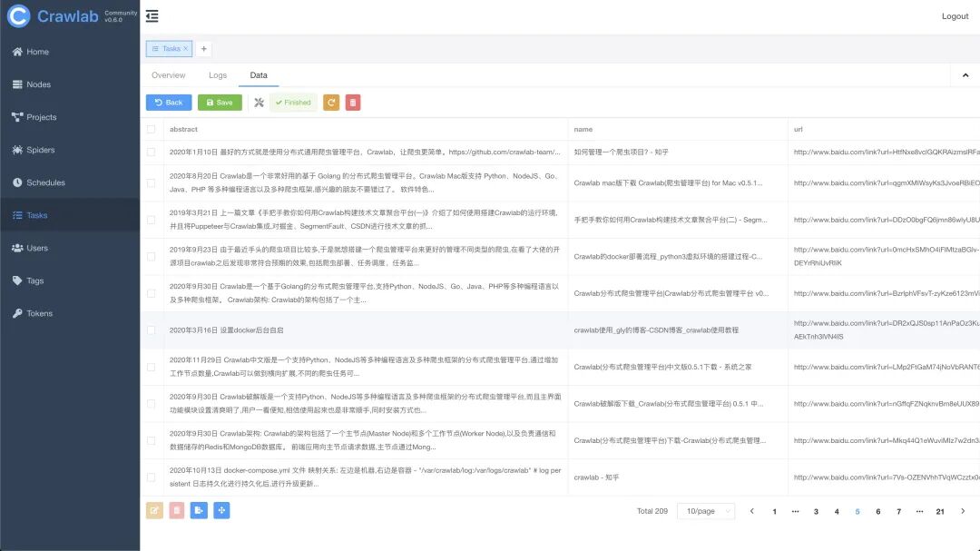The image size is (980, 551).
Task: Go to the next page arrow
Action: (963, 511)
